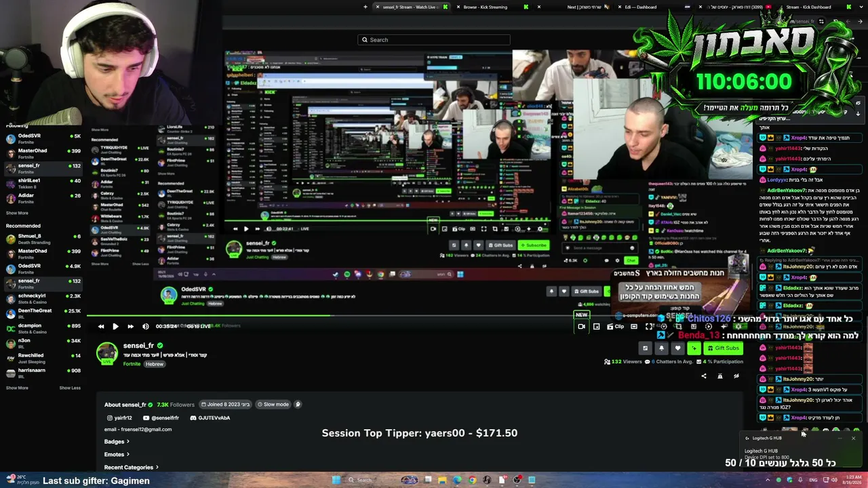Click the green subscribe star button
Image resolution: width=868 pixels, height=488 pixels.
pos(694,348)
